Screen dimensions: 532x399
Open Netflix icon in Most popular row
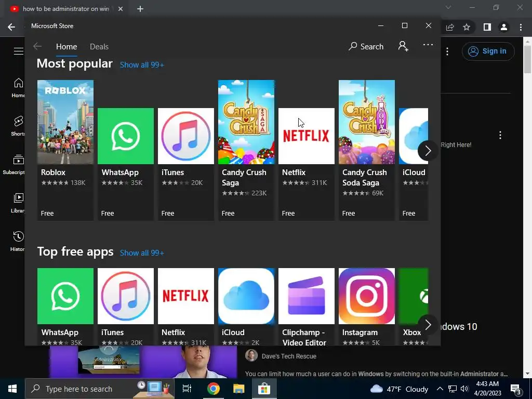click(307, 136)
